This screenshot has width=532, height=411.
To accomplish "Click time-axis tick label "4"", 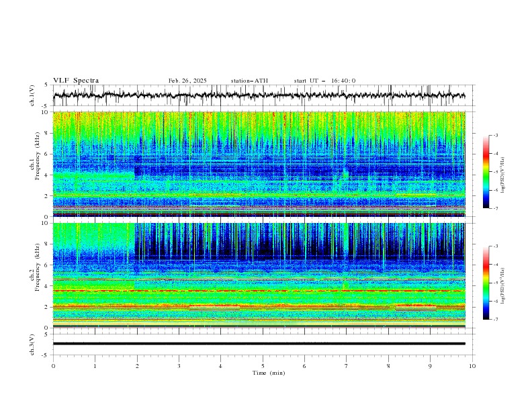I will click(220, 366).
